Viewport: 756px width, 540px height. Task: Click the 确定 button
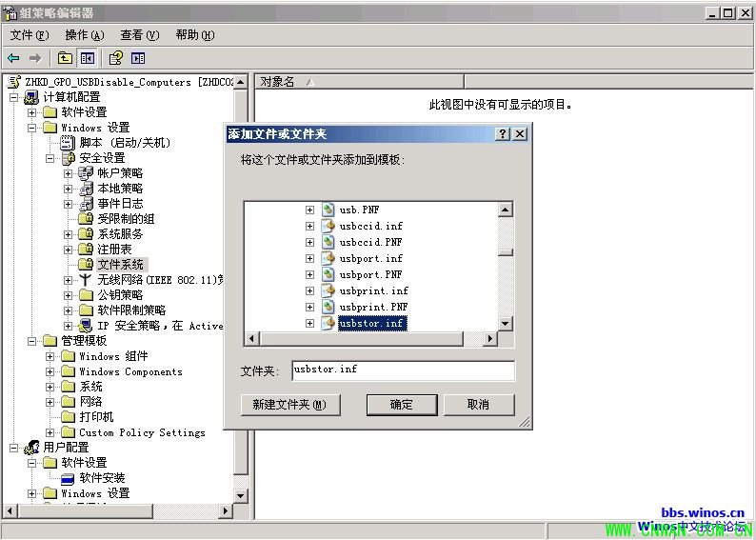point(401,405)
